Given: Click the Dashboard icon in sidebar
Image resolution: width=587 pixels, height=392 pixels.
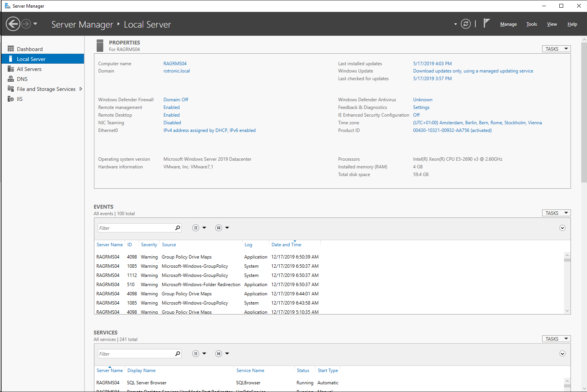Looking at the screenshot, I should pos(11,49).
